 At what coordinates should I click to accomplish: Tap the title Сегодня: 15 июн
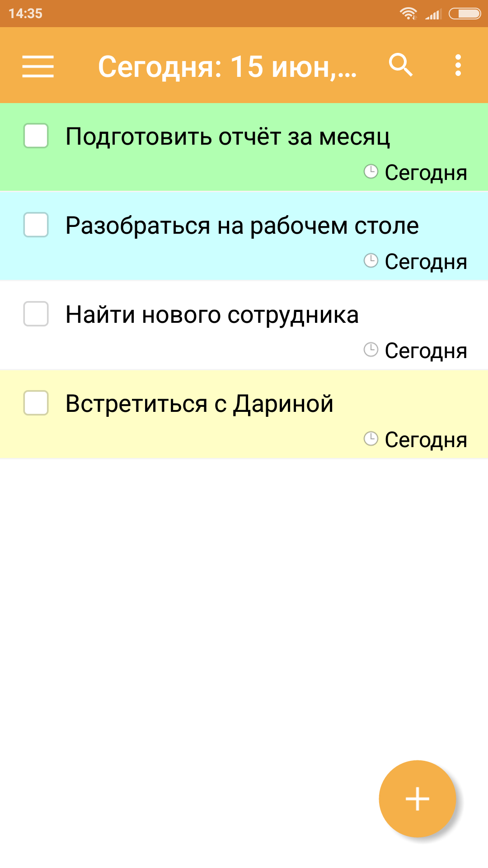[x=227, y=66]
